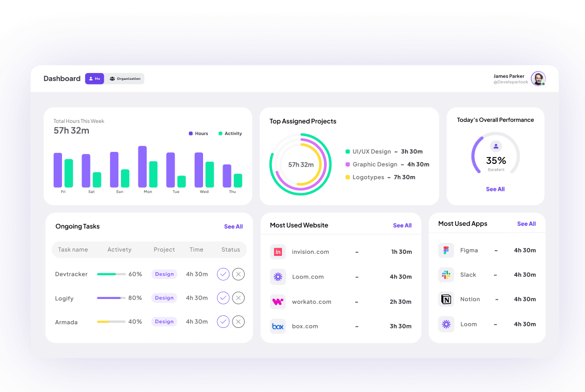Viewport: 585px width, 392px height.
Task: Click See All in Ongoing Tasks
Action: tap(233, 226)
